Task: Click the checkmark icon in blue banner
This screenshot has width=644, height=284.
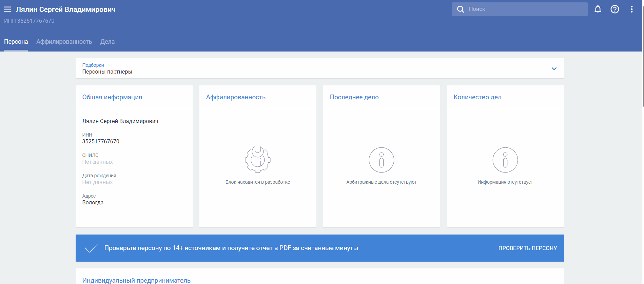Action: pyautogui.click(x=91, y=248)
